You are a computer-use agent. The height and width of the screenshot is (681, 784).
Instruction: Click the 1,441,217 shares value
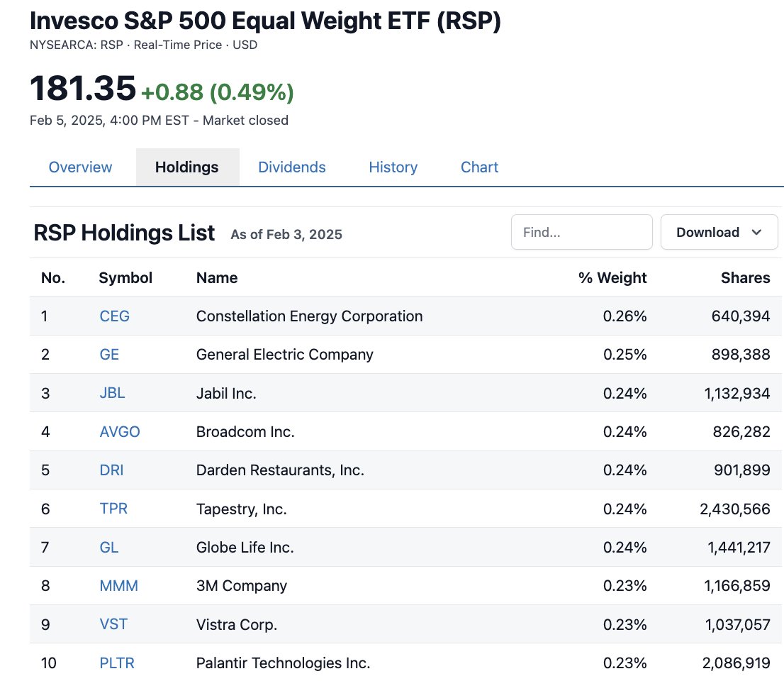point(739,548)
